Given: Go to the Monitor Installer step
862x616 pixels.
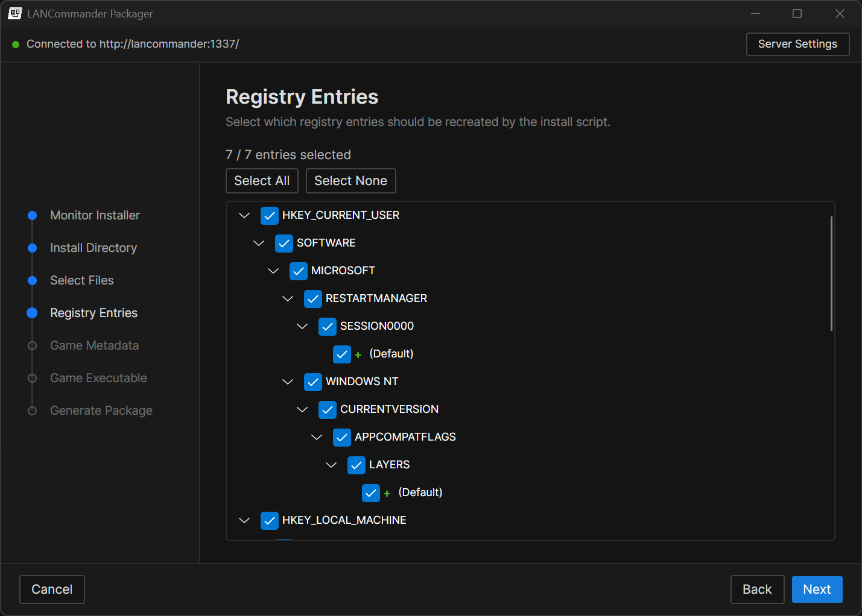Looking at the screenshot, I should coord(95,216).
